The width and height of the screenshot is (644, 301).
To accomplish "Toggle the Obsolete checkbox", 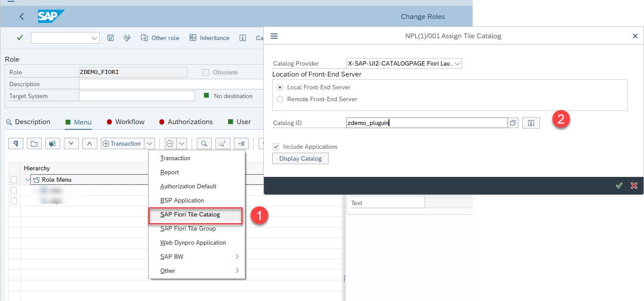I will 206,72.
